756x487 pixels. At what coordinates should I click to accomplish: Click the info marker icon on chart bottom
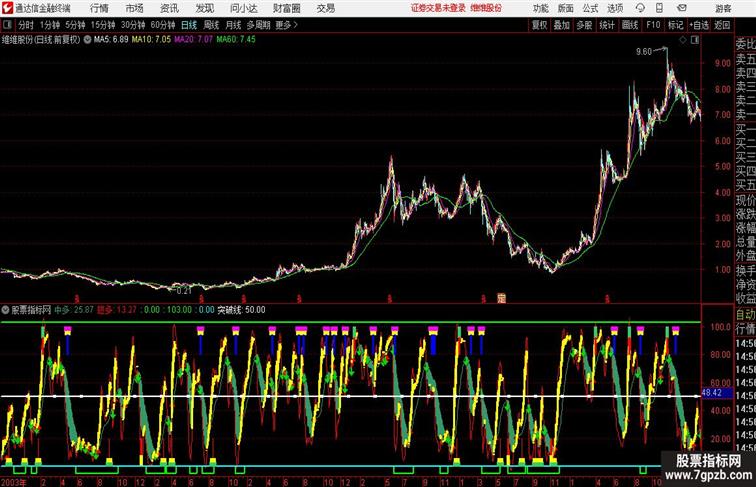click(x=501, y=298)
